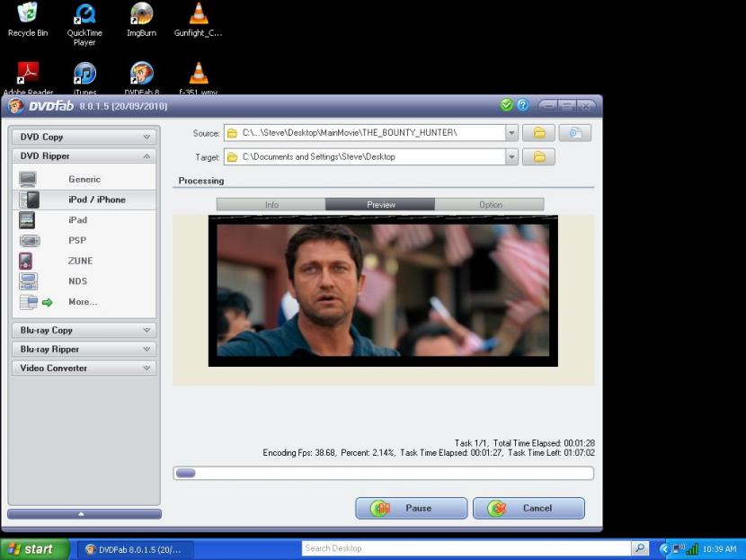Switch to the Option tab

[x=490, y=205]
